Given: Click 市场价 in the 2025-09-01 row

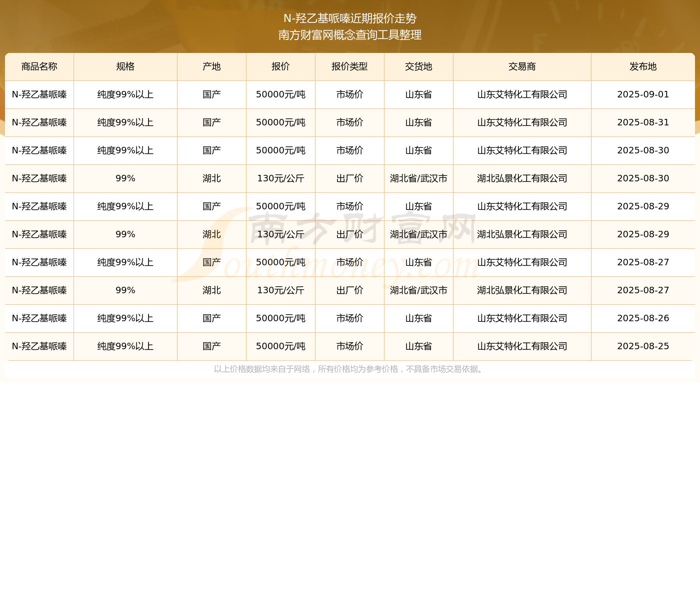Looking at the screenshot, I should [x=350, y=94].
